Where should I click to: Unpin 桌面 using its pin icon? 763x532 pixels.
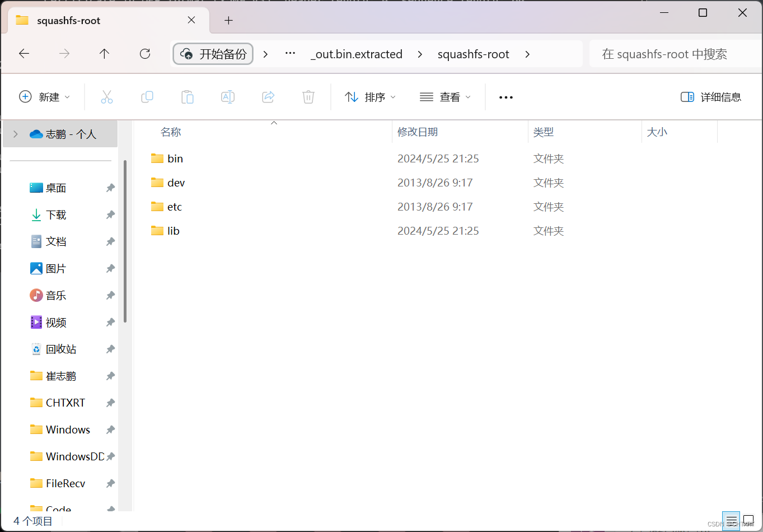pos(110,188)
